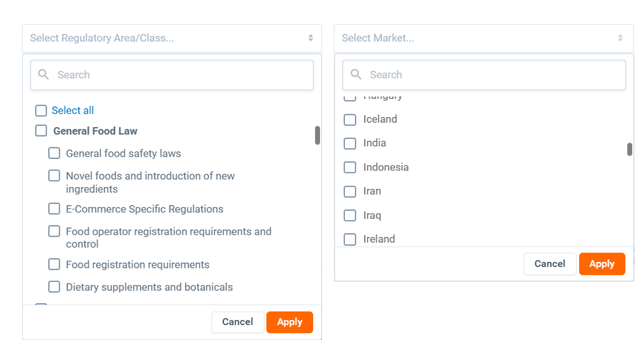Tick the General Food Law checkbox
This screenshot has height=362, width=644.
[x=41, y=131]
